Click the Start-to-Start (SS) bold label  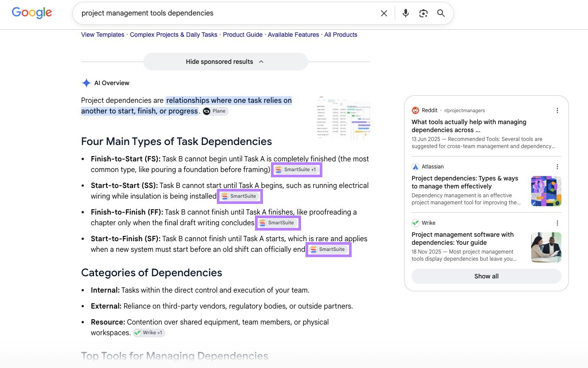pos(125,185)
